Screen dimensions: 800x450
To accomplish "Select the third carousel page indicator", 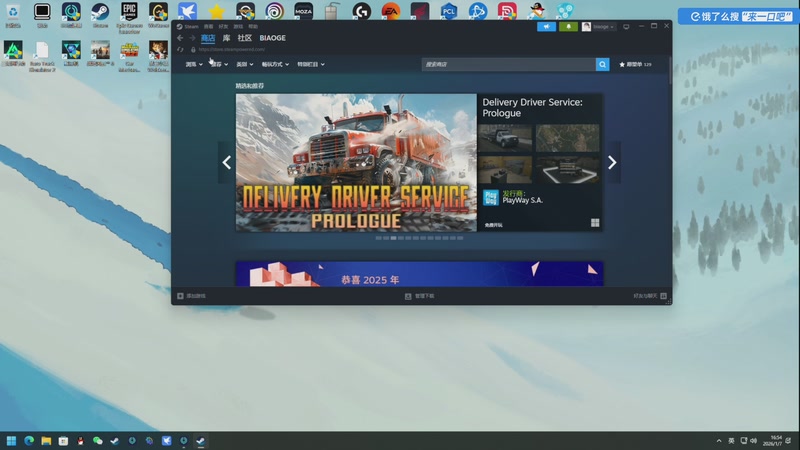I will (x=393, y=238).
